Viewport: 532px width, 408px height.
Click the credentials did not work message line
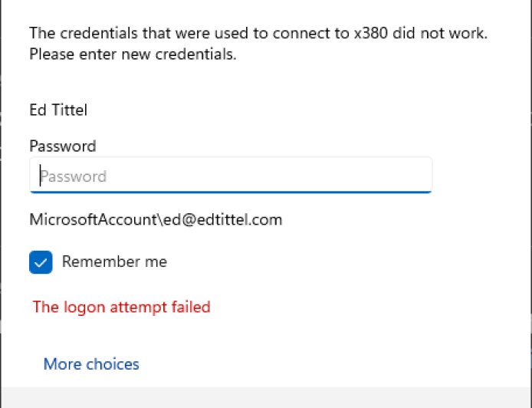258,34
